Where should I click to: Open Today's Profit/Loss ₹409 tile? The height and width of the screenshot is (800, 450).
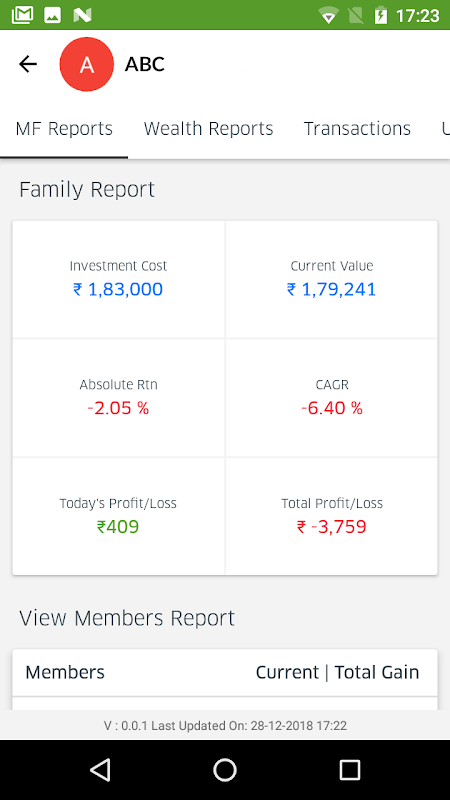(x=118, y=516)
